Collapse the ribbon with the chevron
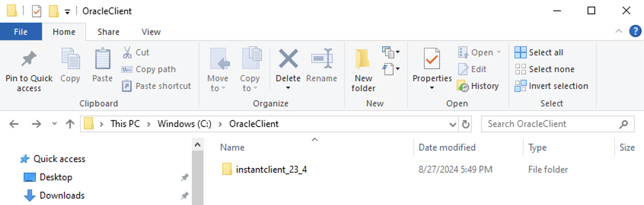This screenshot has height=205, width=644. 618,31
